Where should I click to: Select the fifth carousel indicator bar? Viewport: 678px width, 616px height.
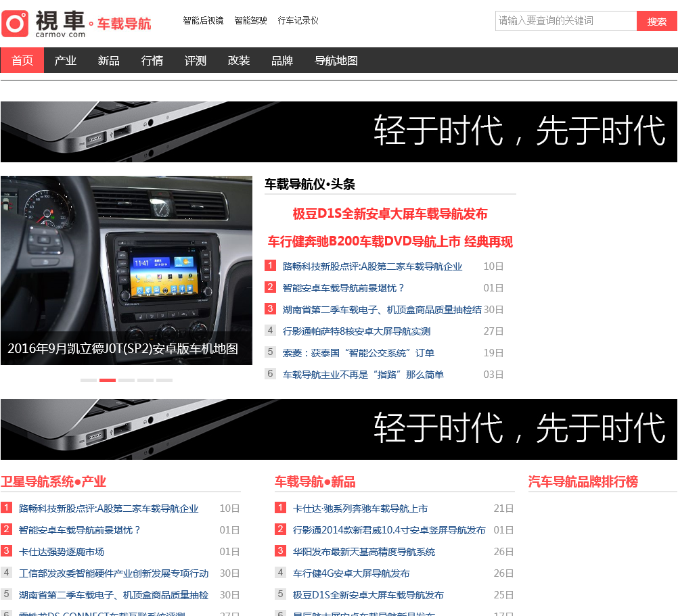(x=164, y=380)
